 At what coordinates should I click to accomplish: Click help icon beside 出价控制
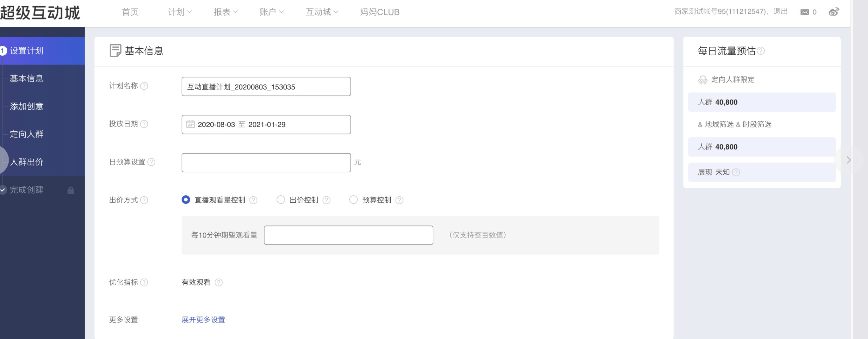pos(326,200)
